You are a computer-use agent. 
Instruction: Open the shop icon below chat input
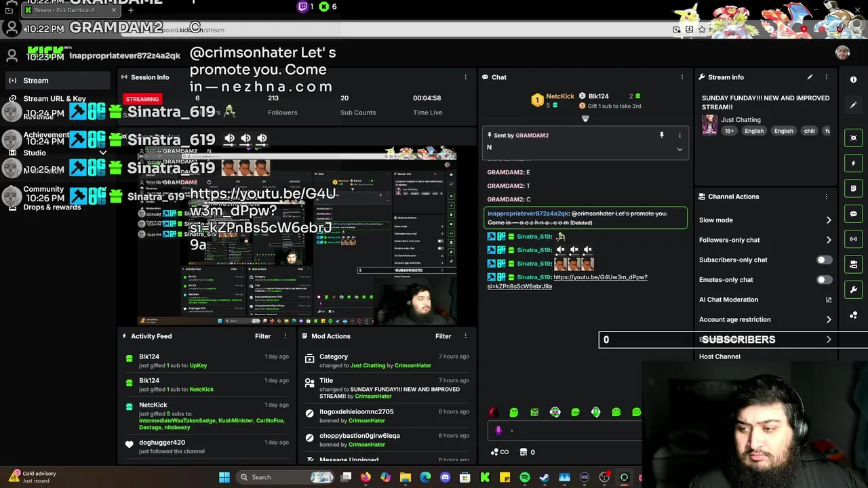click(524, 452)
